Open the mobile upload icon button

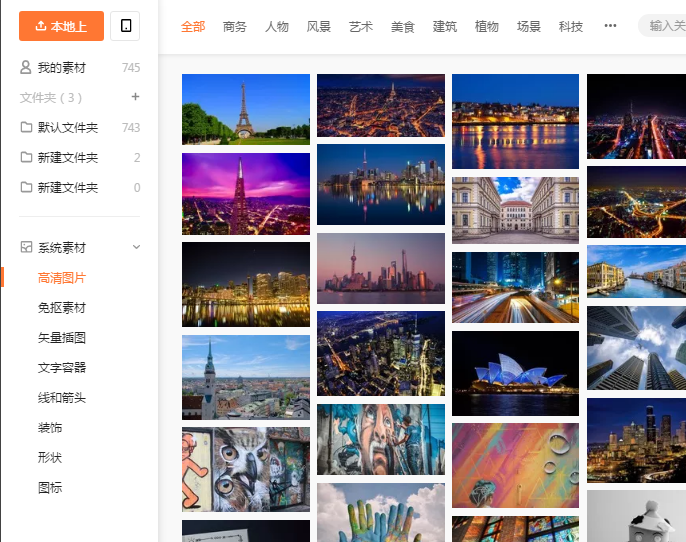coord(125,26)
